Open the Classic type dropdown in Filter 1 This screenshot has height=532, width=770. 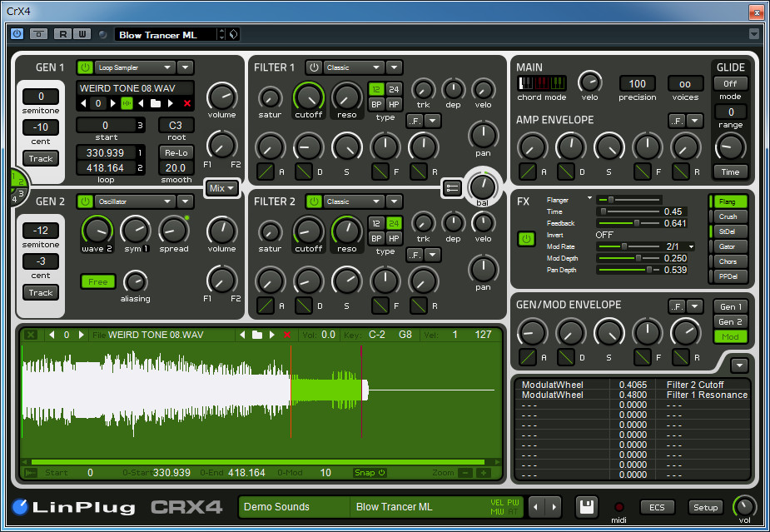pyautogui.click(x=353, y=67)
